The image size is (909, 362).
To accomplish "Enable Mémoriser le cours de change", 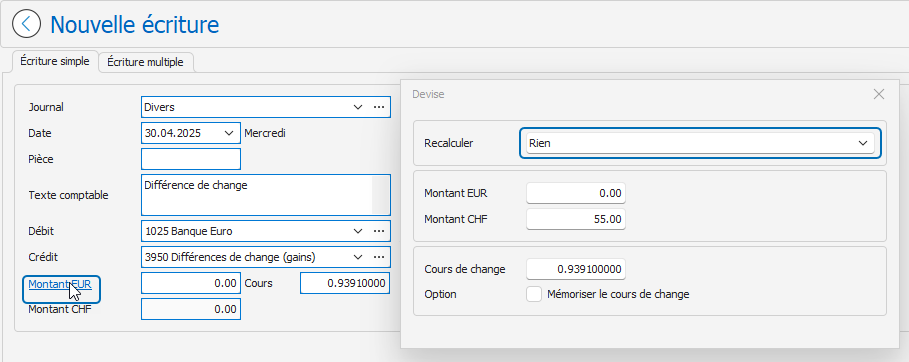I will click(x=534, y=294).
